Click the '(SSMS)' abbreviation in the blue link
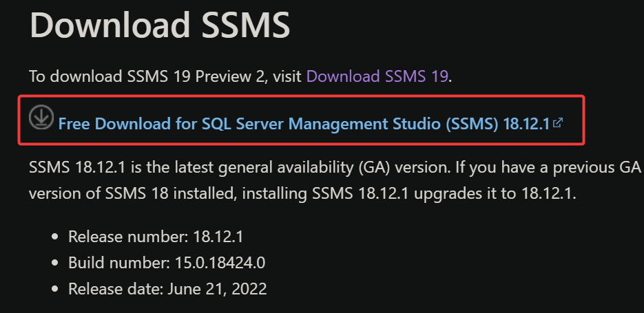Viewport: 644px width, 313px height. pos(469,124)
